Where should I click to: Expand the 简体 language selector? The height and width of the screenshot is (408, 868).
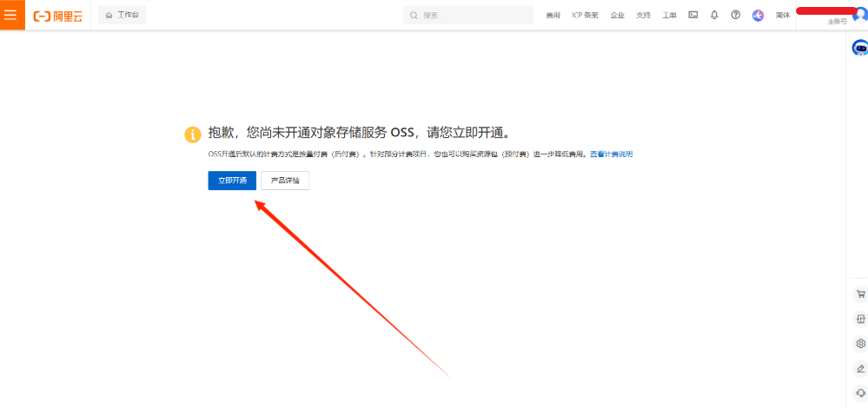[783, 16]
